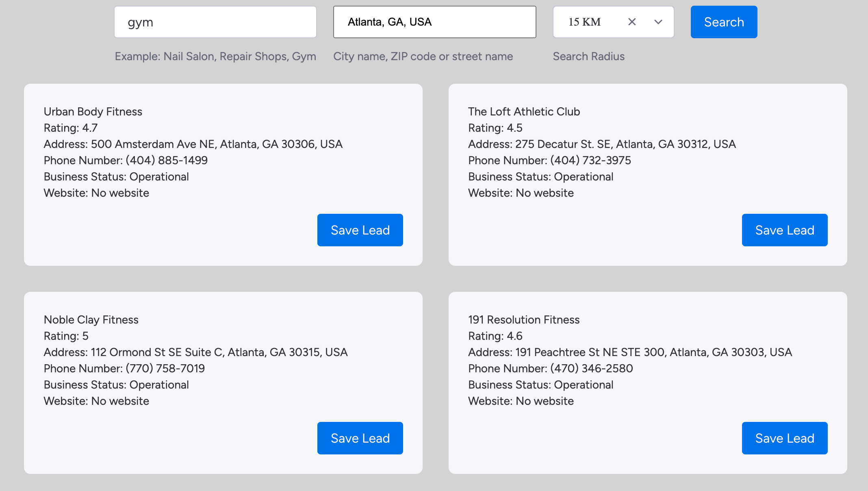Open the 15 KM radius combo box
The height and width of the screenshot is (491, 868).
pyautogui.click(x=589, y=22)
